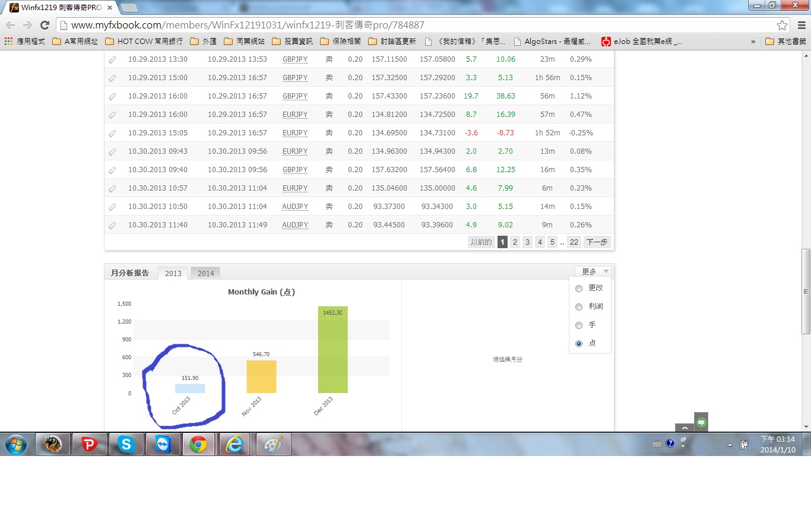Select the 利潤 radio option
The image size is (811, 532).
579,307
